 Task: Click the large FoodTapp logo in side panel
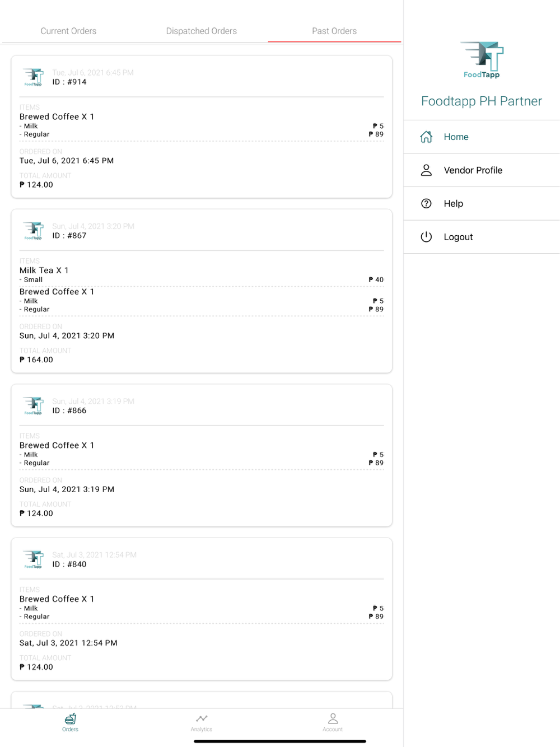[x=482, y=59]
